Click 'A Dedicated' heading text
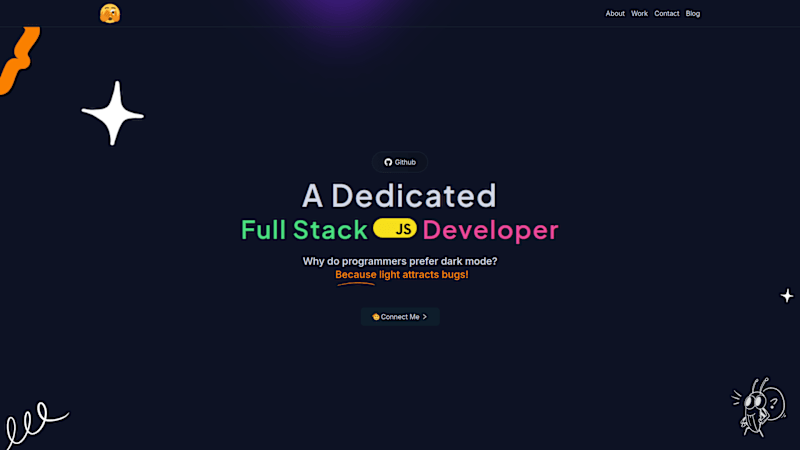This screenshot has width=800, height=450. point(399,195)
